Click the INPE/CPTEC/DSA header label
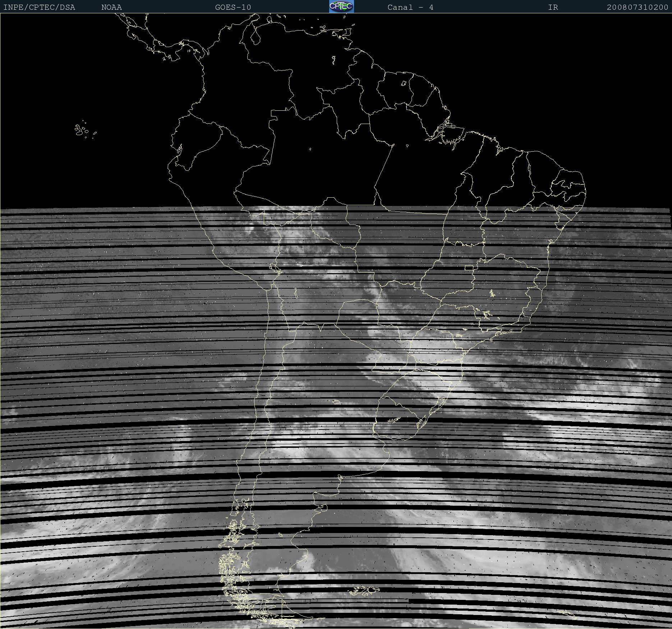672x629 pixels. click(x=39, y=7)
